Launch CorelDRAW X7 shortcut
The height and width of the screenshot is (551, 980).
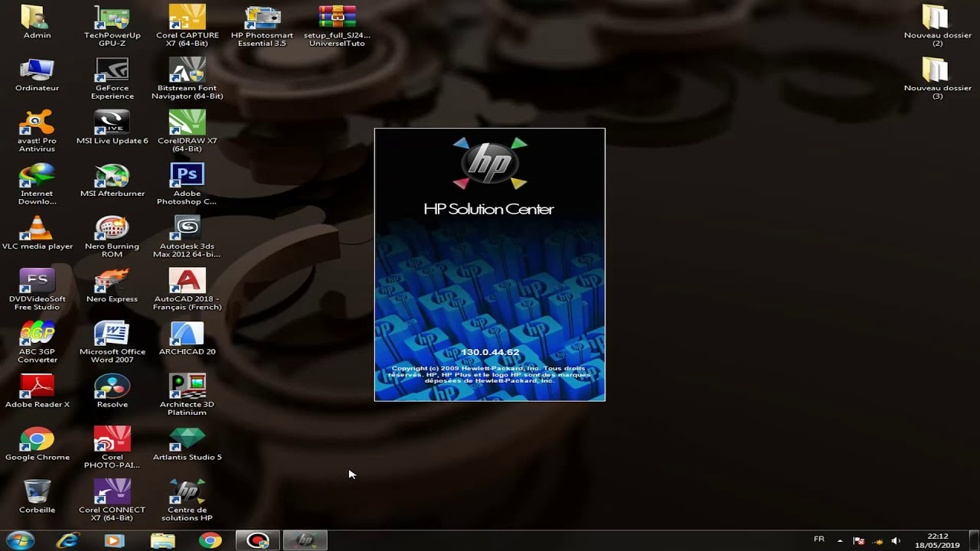187,131
